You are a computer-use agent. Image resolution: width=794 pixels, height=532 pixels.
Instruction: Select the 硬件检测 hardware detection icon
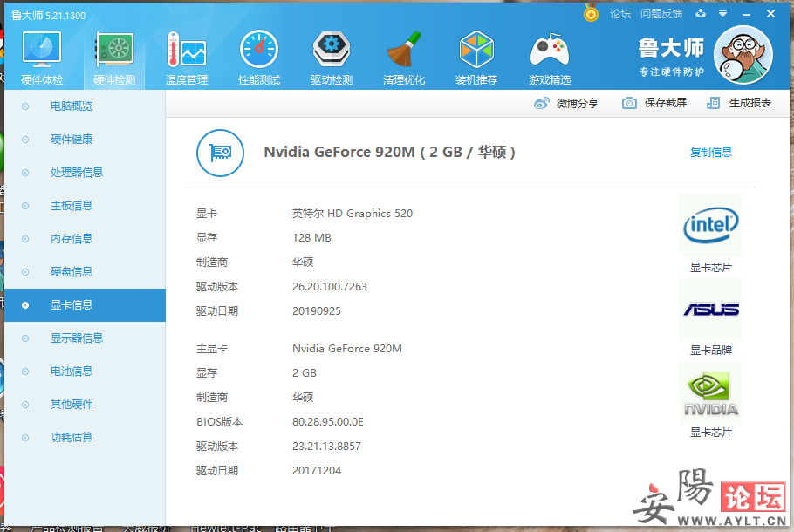pos(114,50)
